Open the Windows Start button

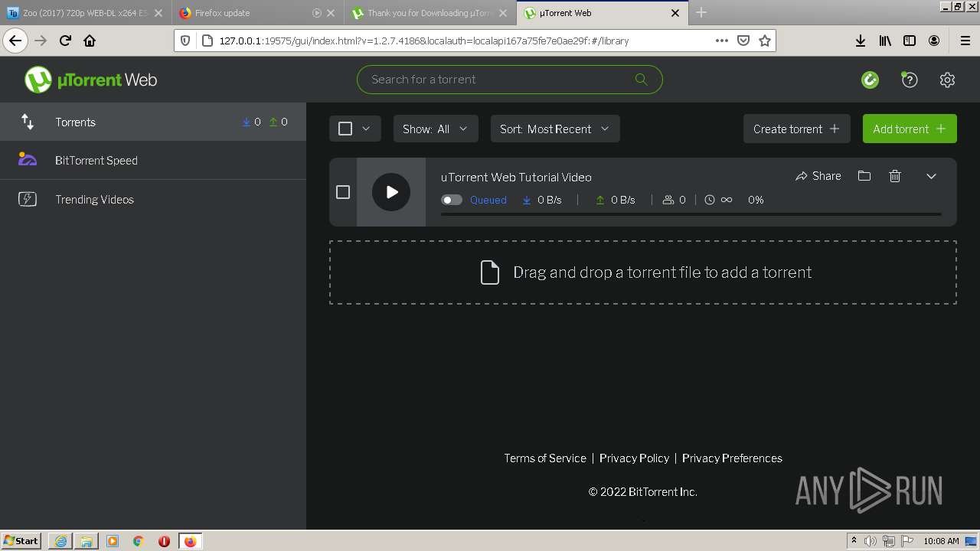click(21, 540)
